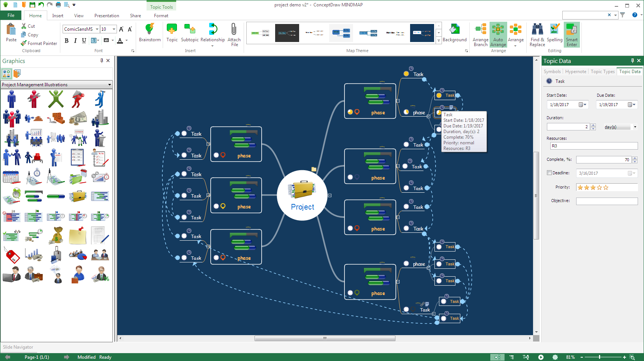Go to the next page arrow in status bar
644x361 pixels.
[x=67, y=357]
